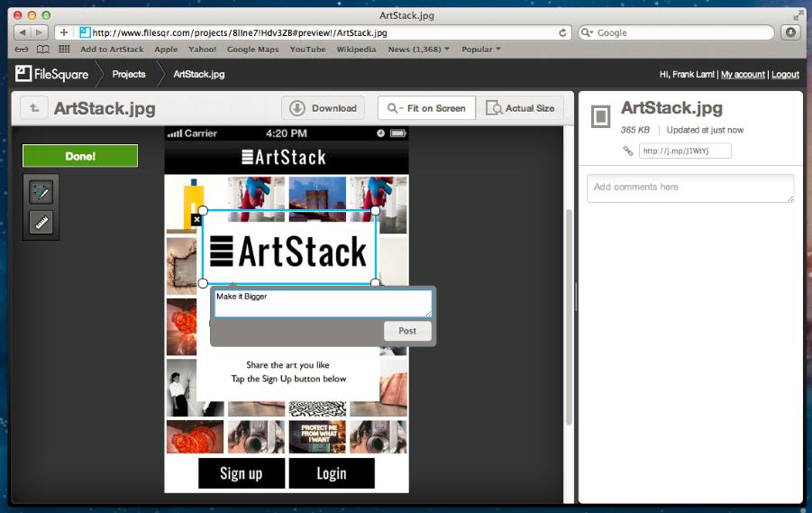Click the Logout link
Screen dimensions: 812x513
click(x=785, y=75)
